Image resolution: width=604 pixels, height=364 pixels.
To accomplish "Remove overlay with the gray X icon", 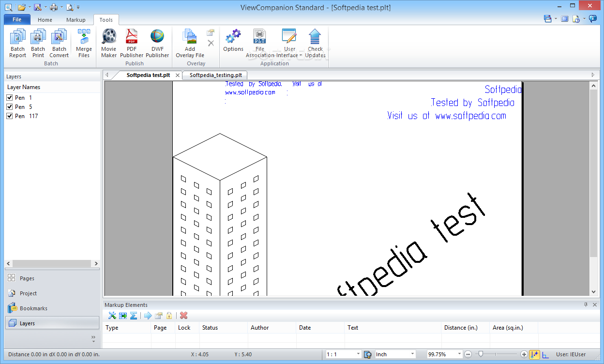I will pos(211,43).
